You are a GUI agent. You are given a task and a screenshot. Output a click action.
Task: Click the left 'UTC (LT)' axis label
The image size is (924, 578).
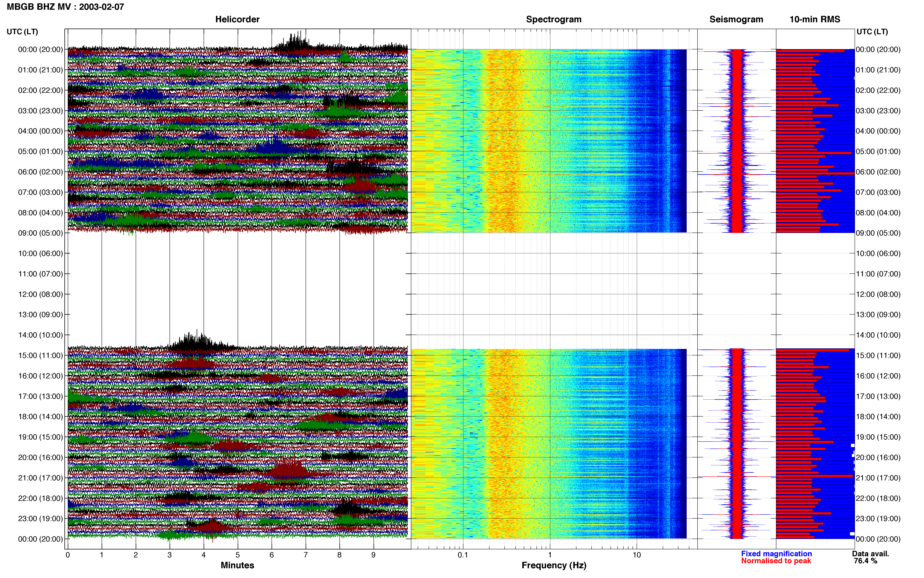[x=22, y=31]
